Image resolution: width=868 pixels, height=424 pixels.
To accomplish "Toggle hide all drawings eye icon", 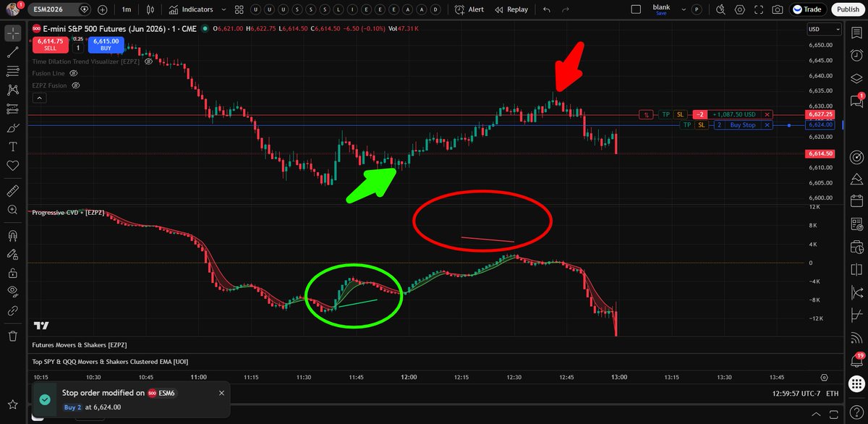I will pyautogui.click(x=12, y=292).
